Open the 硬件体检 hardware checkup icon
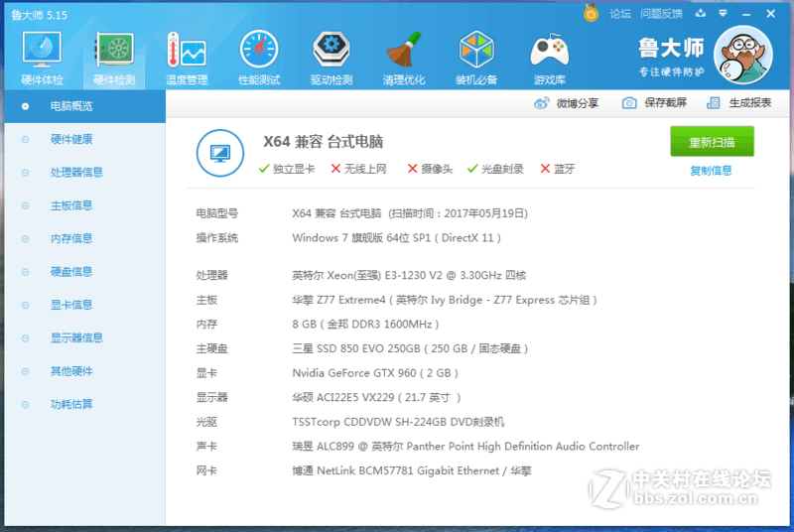This screenshot has height=532, width=794. pos(42,59)
